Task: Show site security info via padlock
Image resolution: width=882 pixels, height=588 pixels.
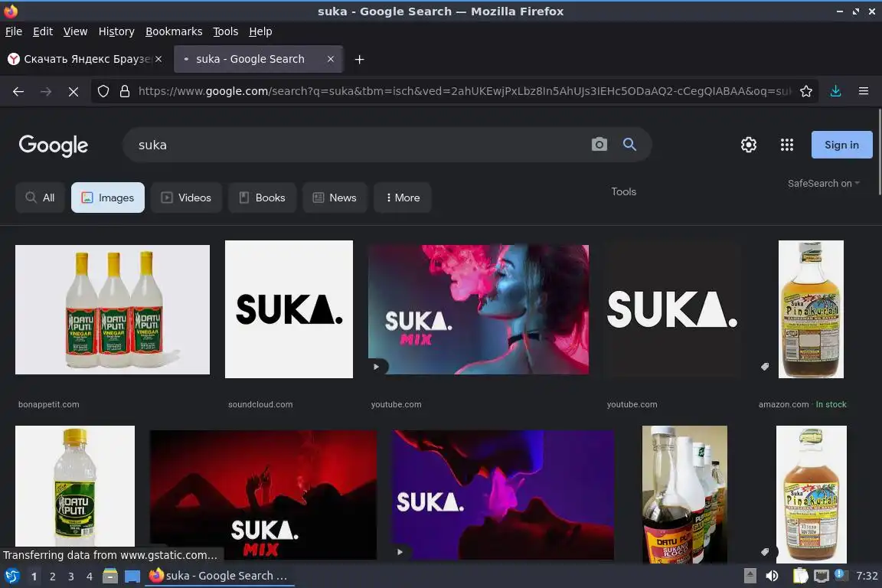Action: click(x=125, y=91)
